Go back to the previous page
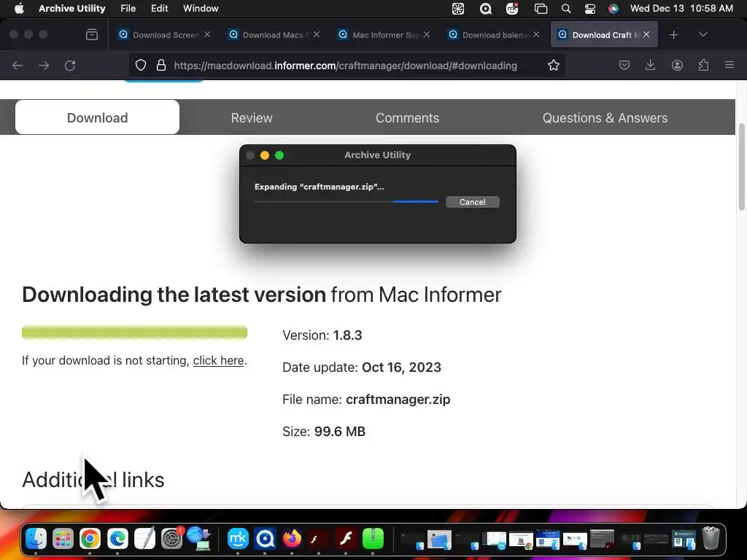747x560 pixels. click(18, 65)
